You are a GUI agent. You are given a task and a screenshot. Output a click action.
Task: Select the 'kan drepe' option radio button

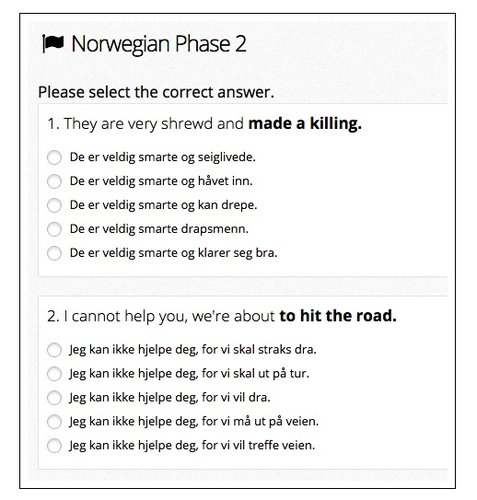[x=54, y=205]
